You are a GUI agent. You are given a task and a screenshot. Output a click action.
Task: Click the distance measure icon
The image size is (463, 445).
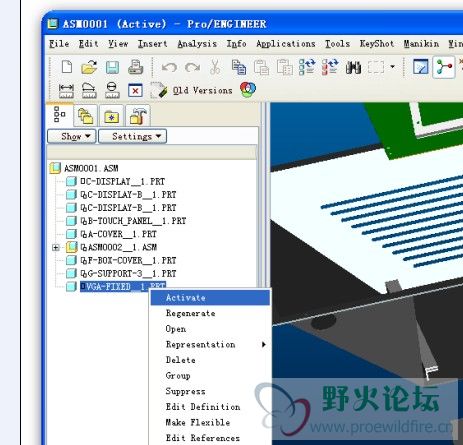coord(66,91)
